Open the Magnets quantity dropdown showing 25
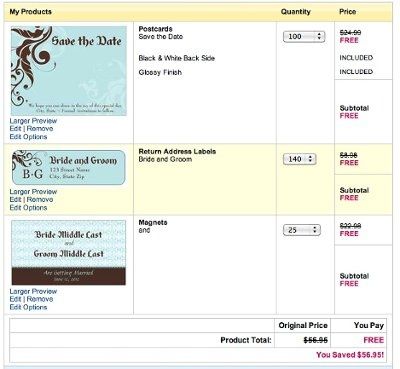400x369 pixels. click(302, 230)
